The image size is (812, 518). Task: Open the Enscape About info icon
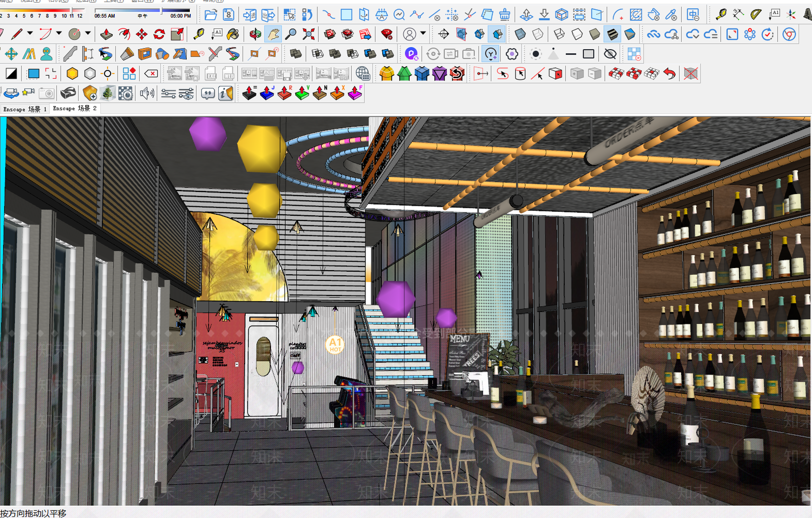(225, 93)
